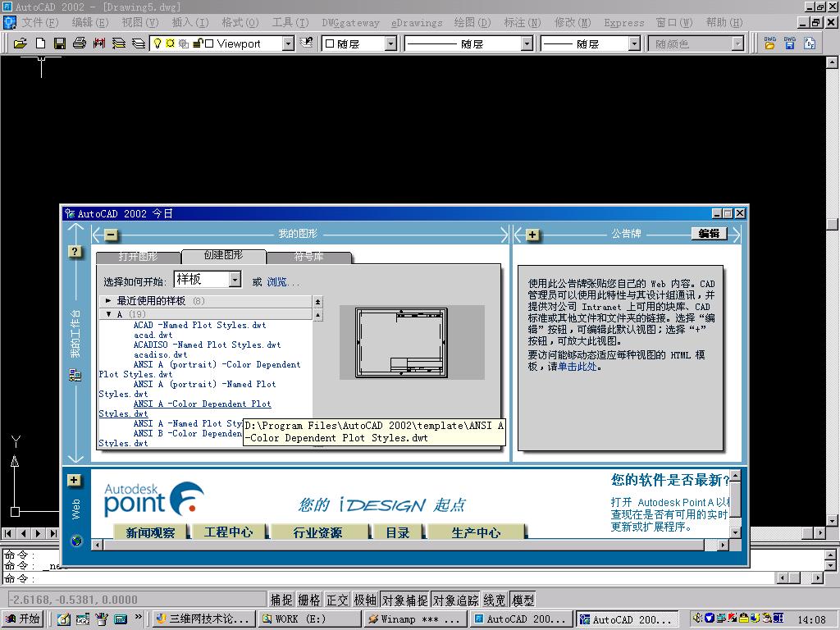Viewport: 840px width, 630px height.
Task: Click the DWG save floppy disk icon
Action: [790, 43]
